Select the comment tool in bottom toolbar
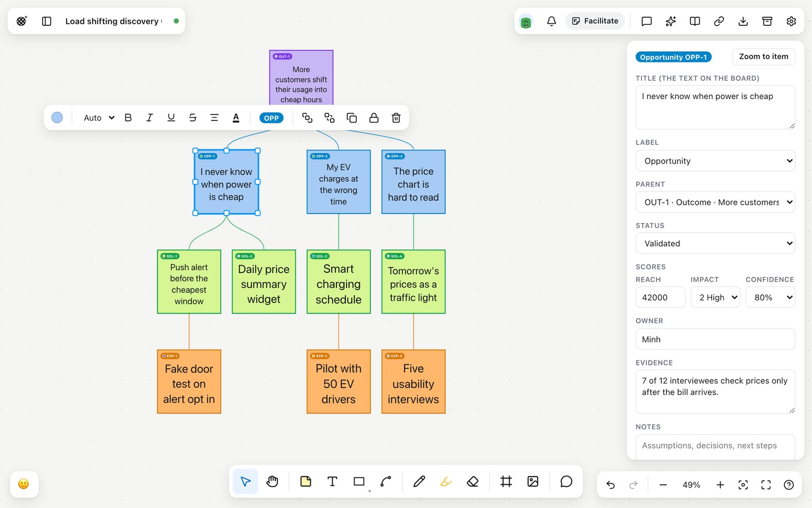 click(566, 482)
